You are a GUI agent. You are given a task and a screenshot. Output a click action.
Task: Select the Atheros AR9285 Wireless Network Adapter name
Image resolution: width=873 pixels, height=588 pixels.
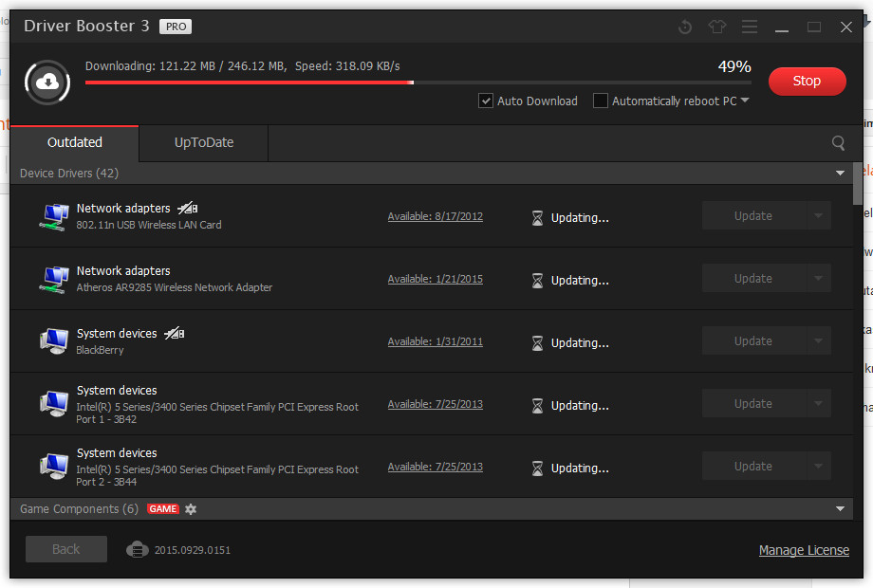[175, 287]
